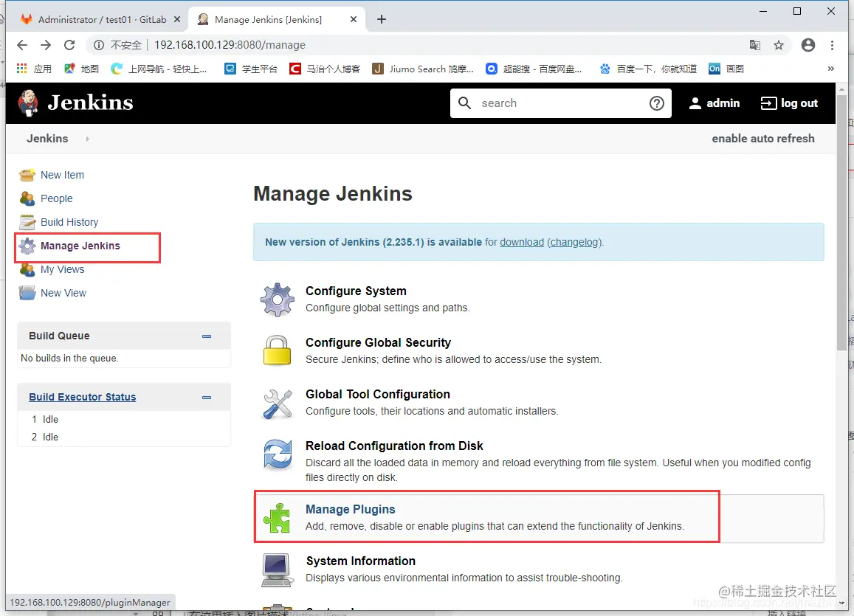Screen dimensions: 854x616
Task: Click the Configure Global Security padlock icon
Action: pyautogui.click(x=278, y=350)
